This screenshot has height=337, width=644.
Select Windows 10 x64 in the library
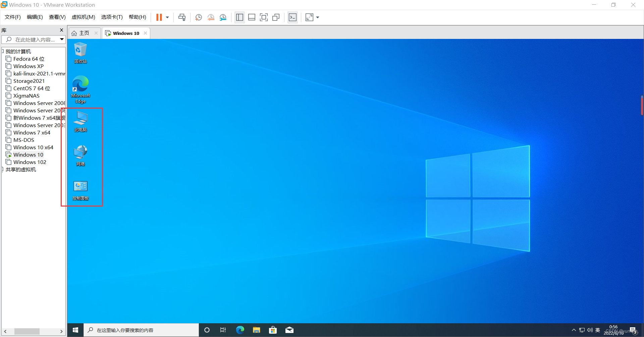33,147
